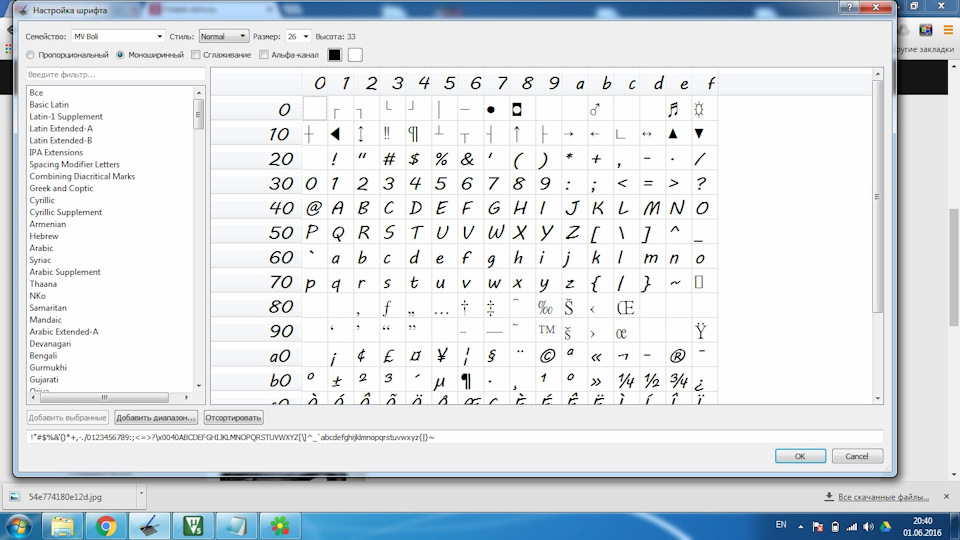Click the add range button

click(156, 418)
